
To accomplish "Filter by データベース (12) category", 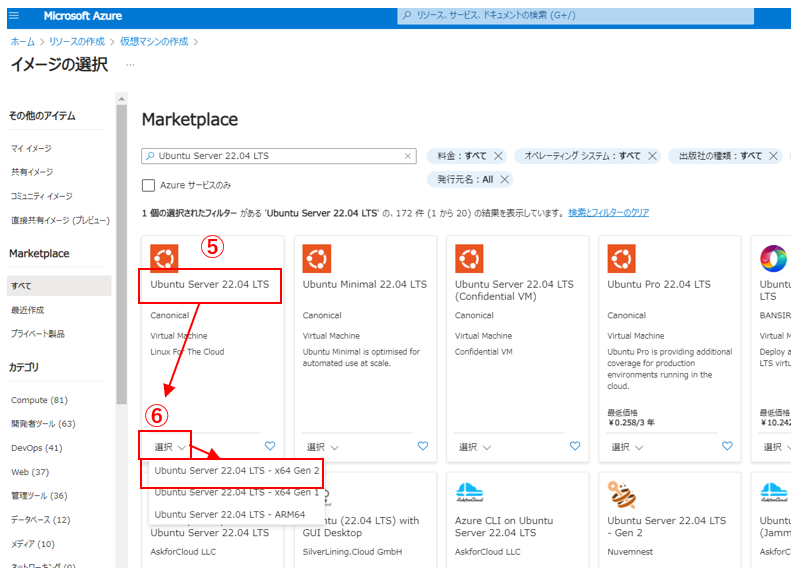I will (x=41, y=520).
